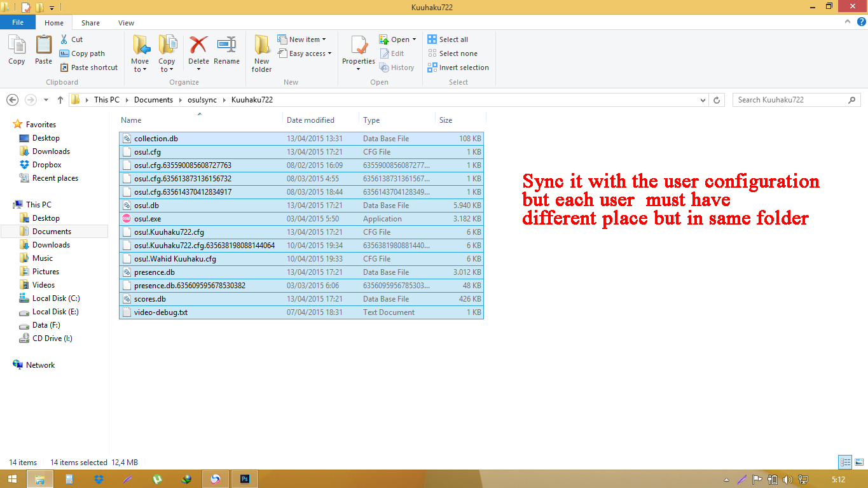
Task: Click Copy path in the ribbon
Action: [82, 53]
